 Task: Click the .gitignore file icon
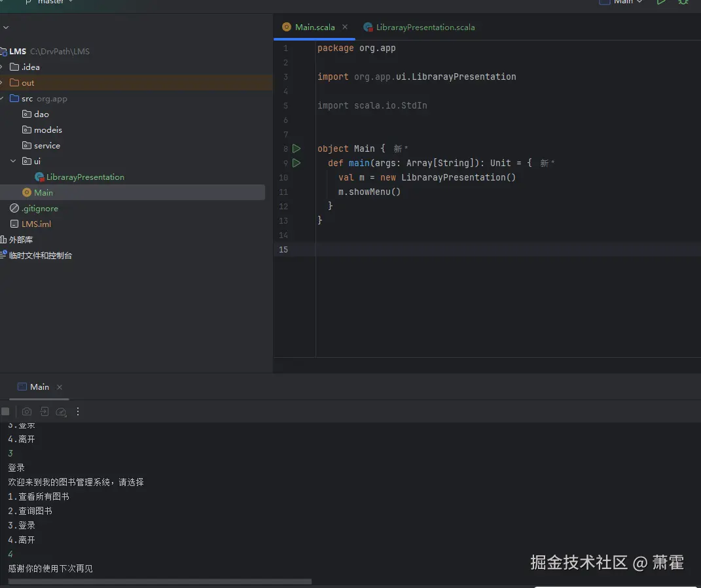14,208
